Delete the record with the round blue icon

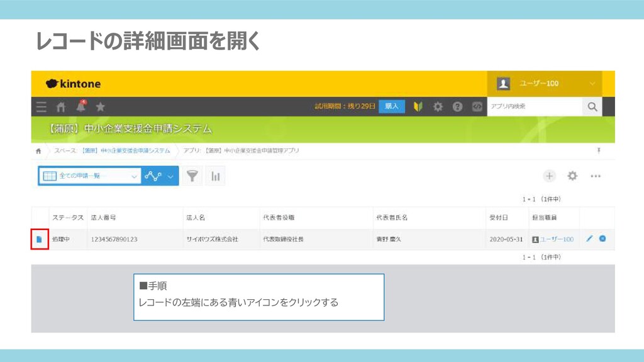tap(602, 238)
